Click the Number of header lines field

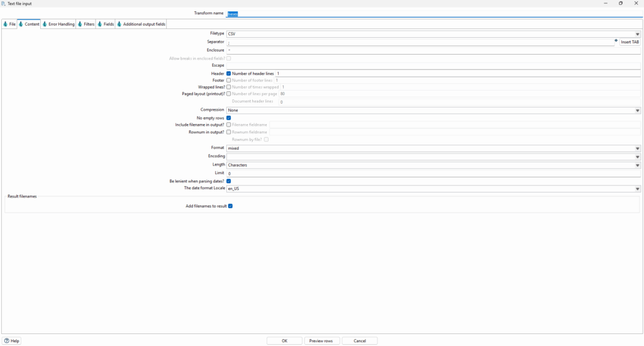[458, 74]
